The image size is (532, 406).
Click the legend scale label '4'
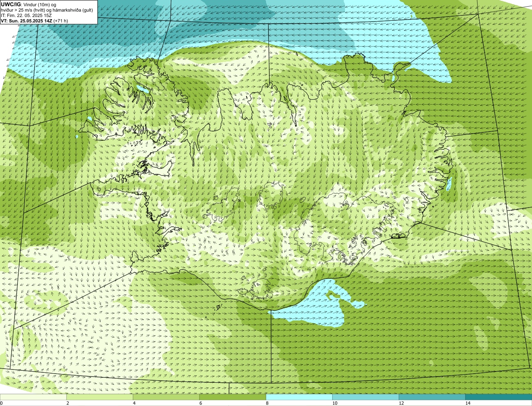(134, 403)
